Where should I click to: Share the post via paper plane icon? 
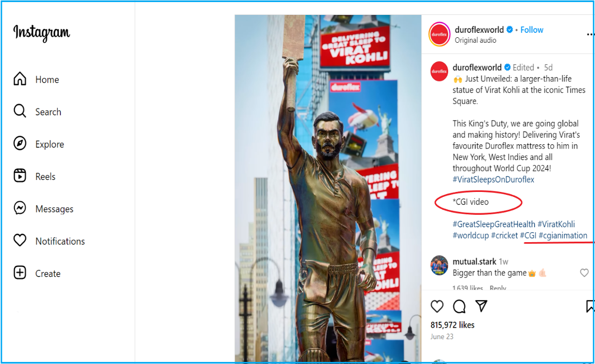[481, 306]
